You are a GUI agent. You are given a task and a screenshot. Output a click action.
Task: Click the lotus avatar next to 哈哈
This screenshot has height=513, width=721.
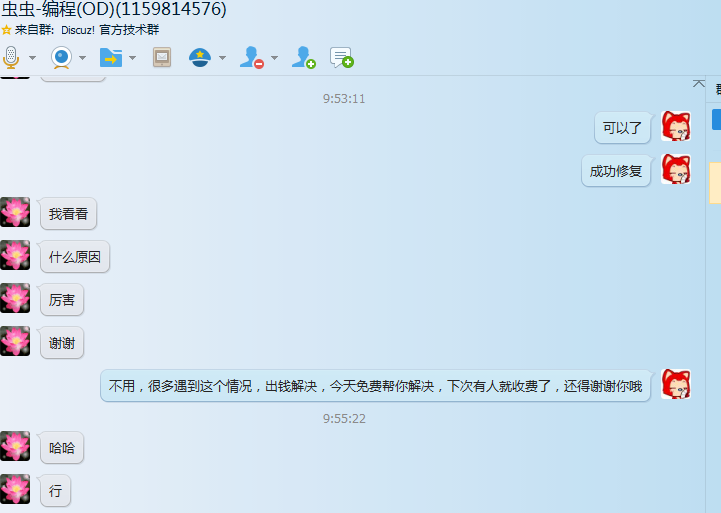[15, 446]
